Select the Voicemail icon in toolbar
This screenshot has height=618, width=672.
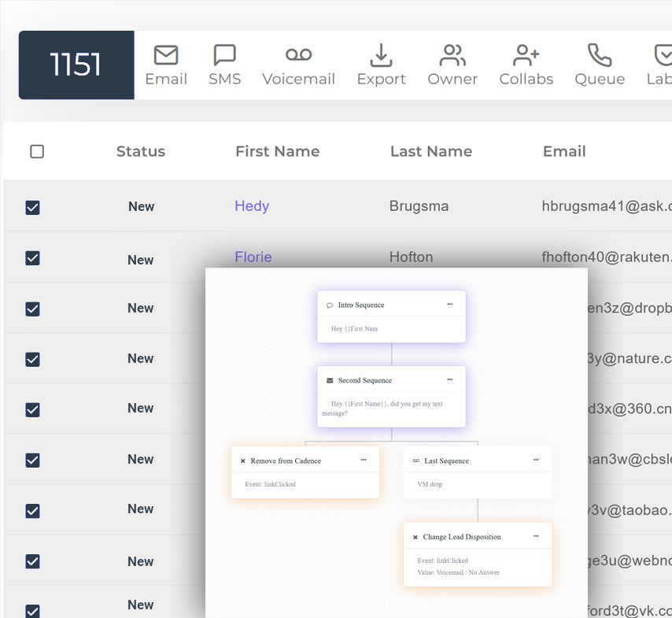tap(298, 55)
